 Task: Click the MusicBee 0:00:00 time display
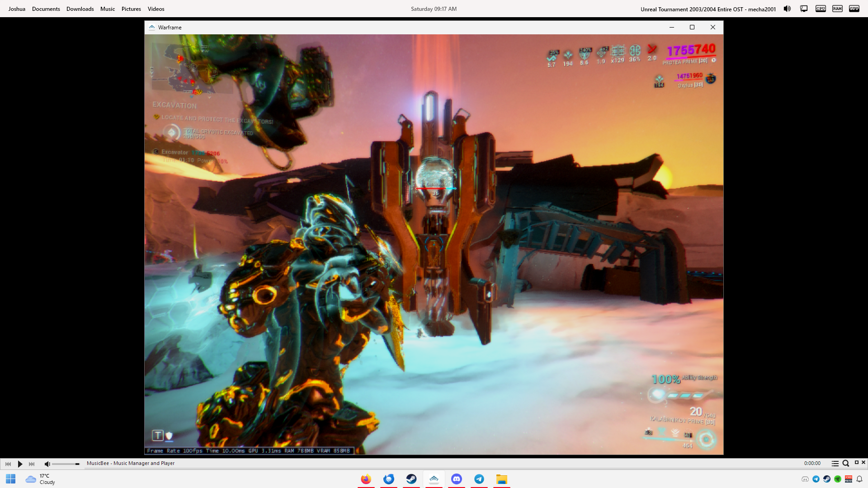pos(812,463)
